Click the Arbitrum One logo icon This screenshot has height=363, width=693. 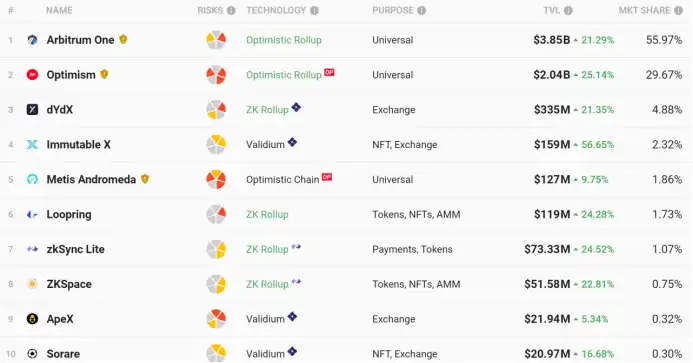[32, 40]
